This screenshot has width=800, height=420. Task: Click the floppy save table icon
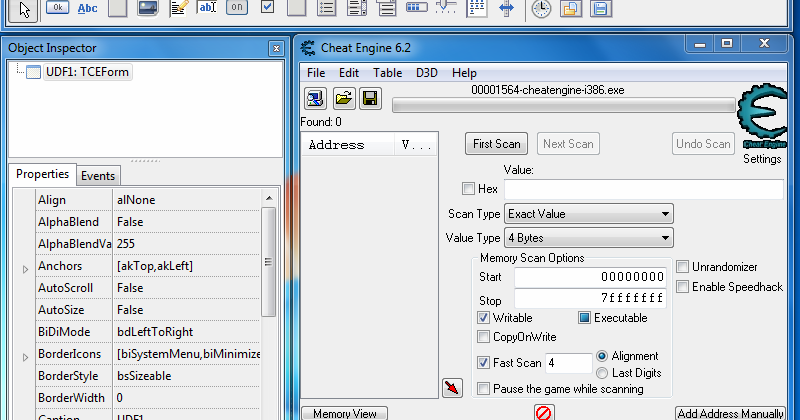point(370,98)
